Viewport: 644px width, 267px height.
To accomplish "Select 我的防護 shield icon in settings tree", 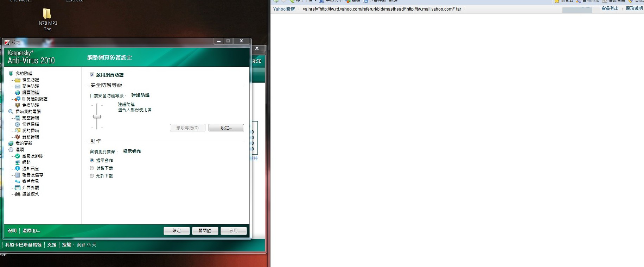I will (11, 74).
